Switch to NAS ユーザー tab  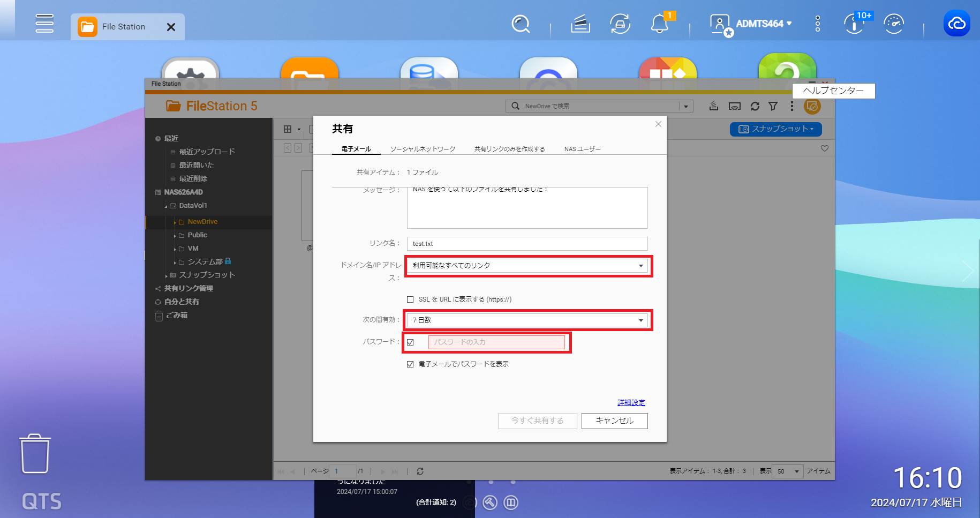click(582, 149)
